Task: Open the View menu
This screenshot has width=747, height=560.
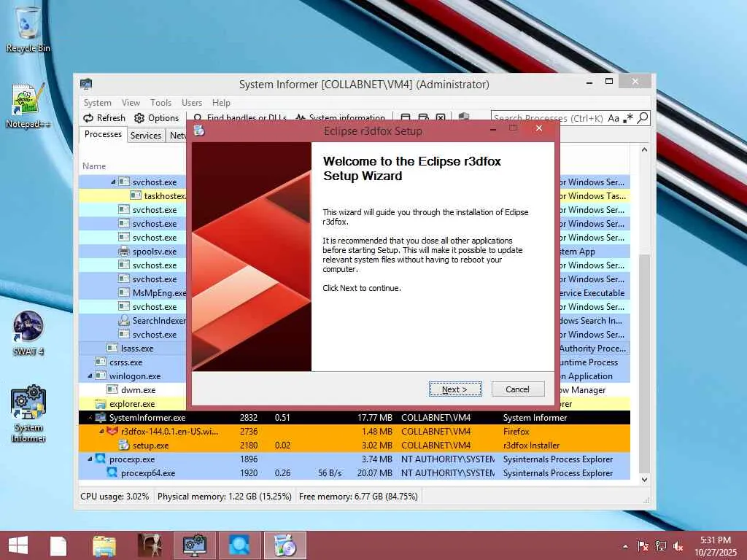Action: click(131, 102)
